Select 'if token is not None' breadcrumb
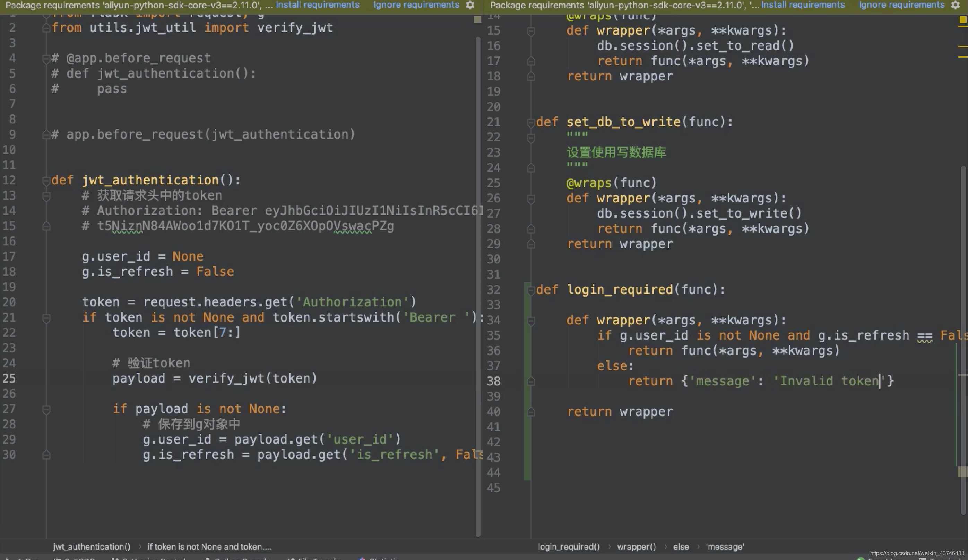 [x=209, y=546]
